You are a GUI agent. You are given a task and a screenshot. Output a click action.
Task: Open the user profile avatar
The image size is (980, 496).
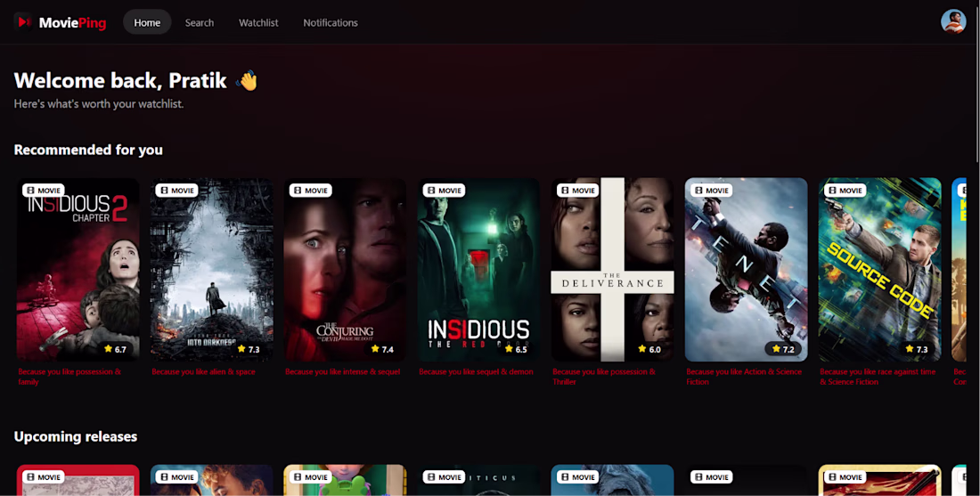[953, 21]
